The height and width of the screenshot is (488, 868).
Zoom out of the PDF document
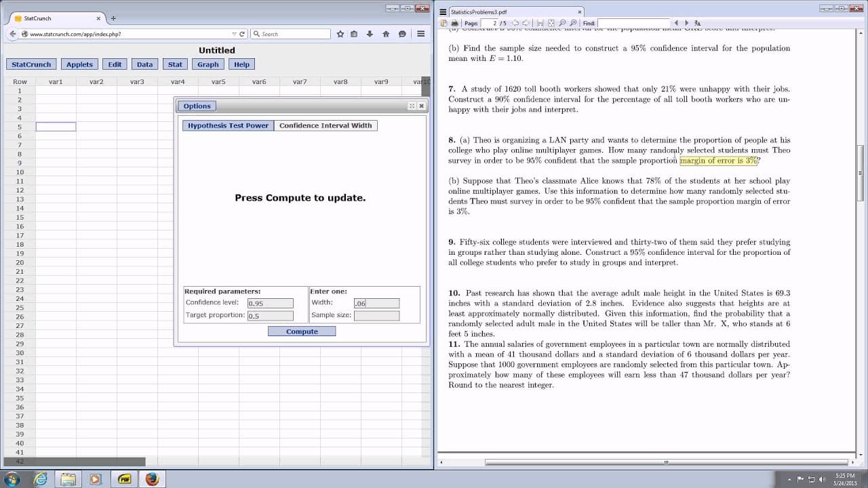coord(563,23)
